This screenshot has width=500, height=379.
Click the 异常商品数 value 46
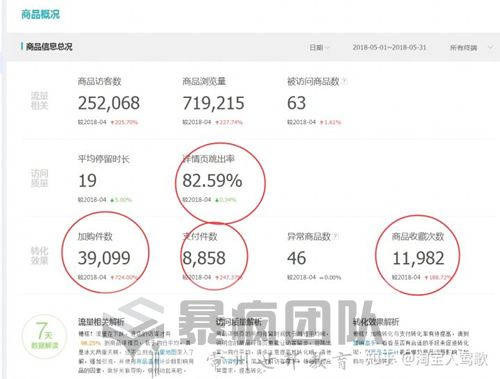tap(296, 258)
